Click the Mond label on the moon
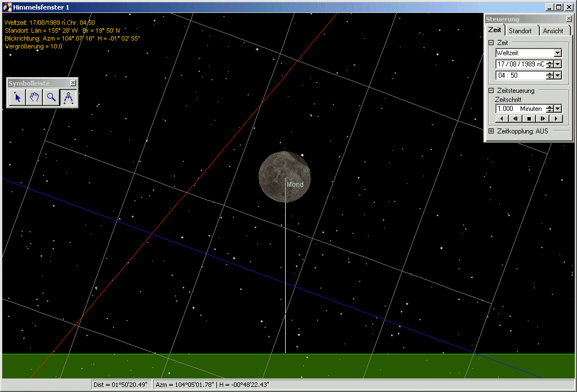The image size is (577, 392). pos(295,185)
